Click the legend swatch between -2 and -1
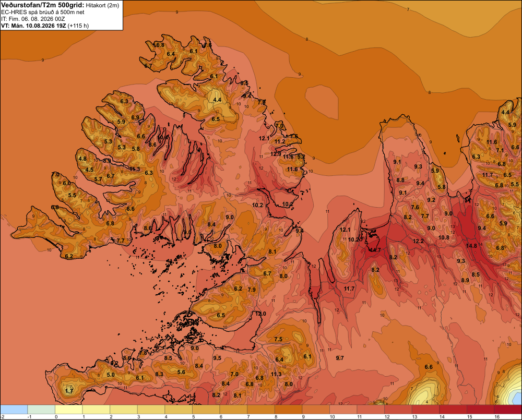The height and width of the screenshot is (420, 522). point(14,410)
